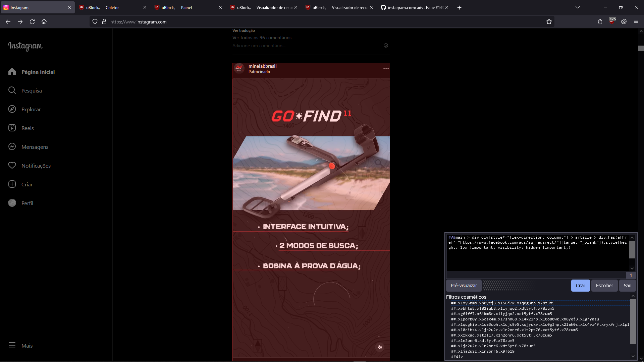Select the ##div cosmetic filter entry
Viewport: 644px width, 362px height.
(457, 357)
